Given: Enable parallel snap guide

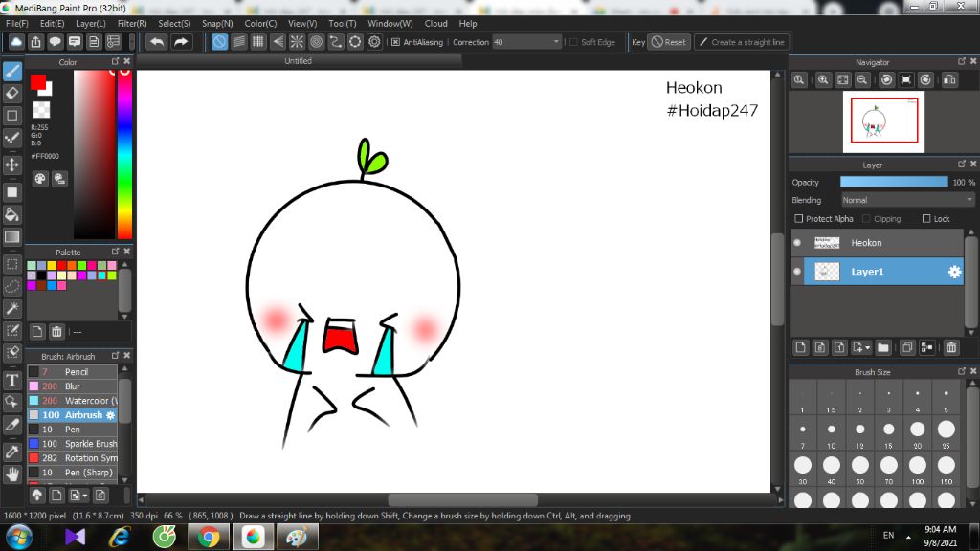Looking at the screenshot, I should (238, 42).
